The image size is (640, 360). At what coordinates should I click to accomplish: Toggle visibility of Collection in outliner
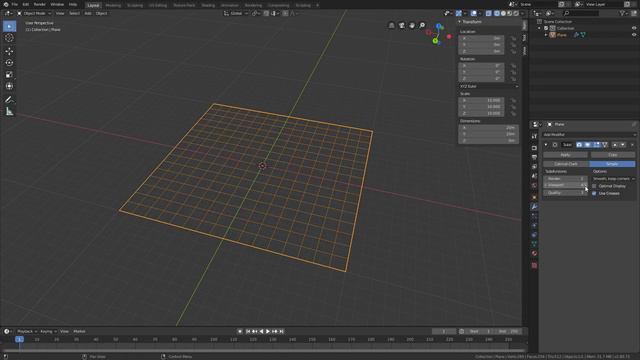[x=634, y=28]
